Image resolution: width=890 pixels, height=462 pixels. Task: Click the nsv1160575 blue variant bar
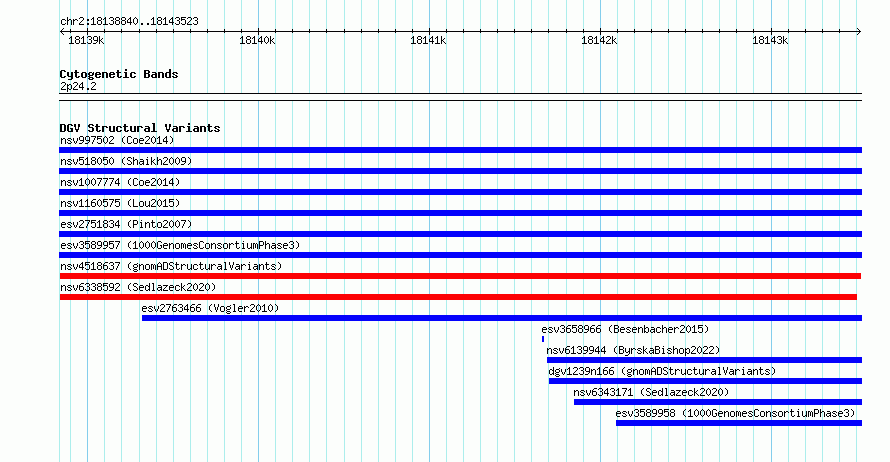click(460, 213)
